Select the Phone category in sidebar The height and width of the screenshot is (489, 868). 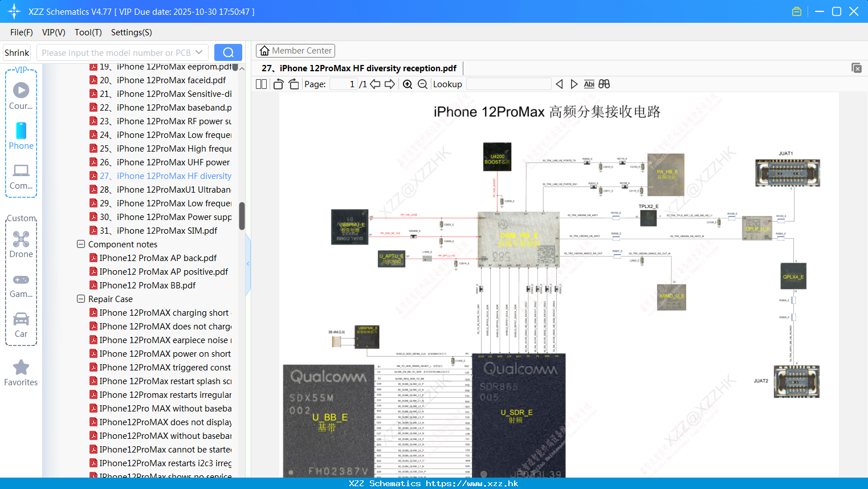coord(21,136)
